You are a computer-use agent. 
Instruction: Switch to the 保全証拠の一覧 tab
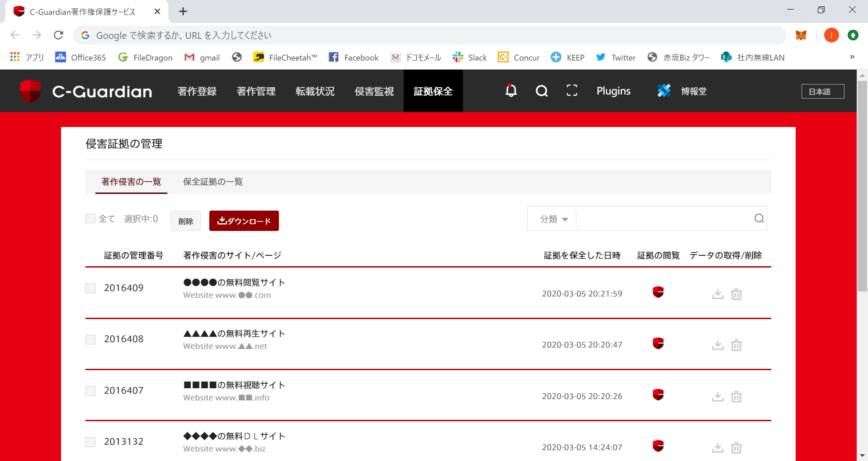click(x=213, y=182)
